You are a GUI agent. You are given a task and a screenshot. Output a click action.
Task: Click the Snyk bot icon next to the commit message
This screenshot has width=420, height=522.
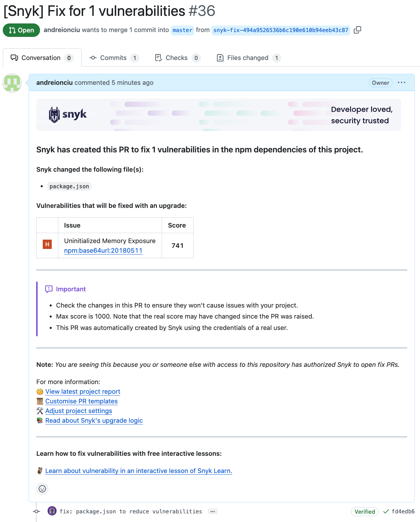click(x=52, y=511)
